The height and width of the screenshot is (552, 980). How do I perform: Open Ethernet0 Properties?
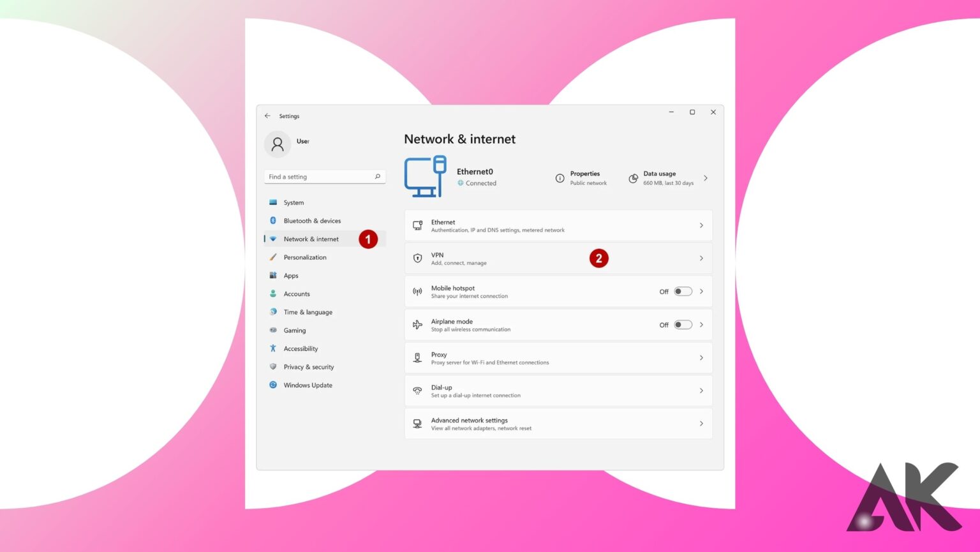[584, 178]
